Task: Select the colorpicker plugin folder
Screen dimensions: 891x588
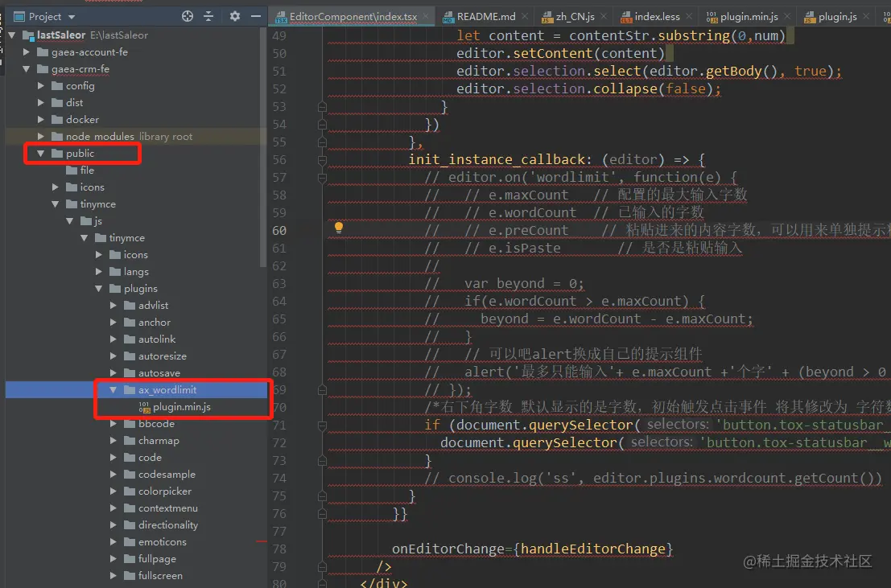Action: [x=158, y=491]
